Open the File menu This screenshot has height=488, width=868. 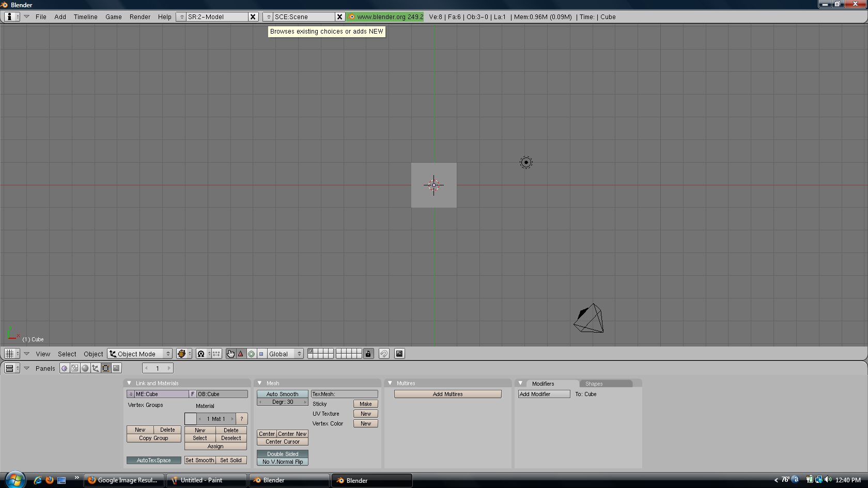[41, 17]
